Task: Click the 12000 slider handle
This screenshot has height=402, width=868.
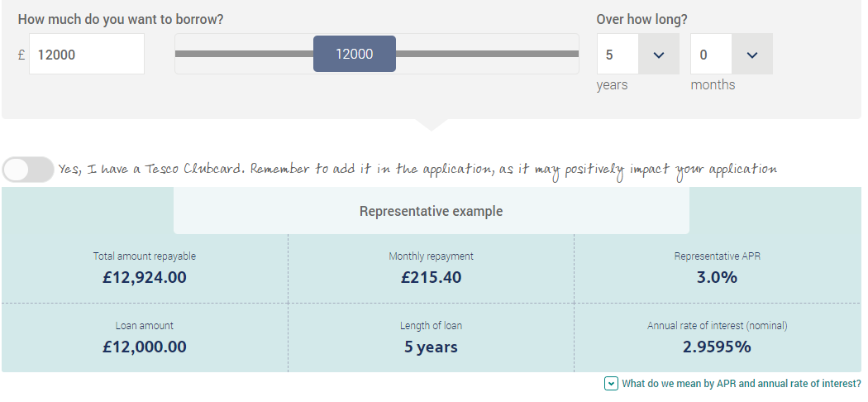Action: pyautogui.click(x=355, y=54)
